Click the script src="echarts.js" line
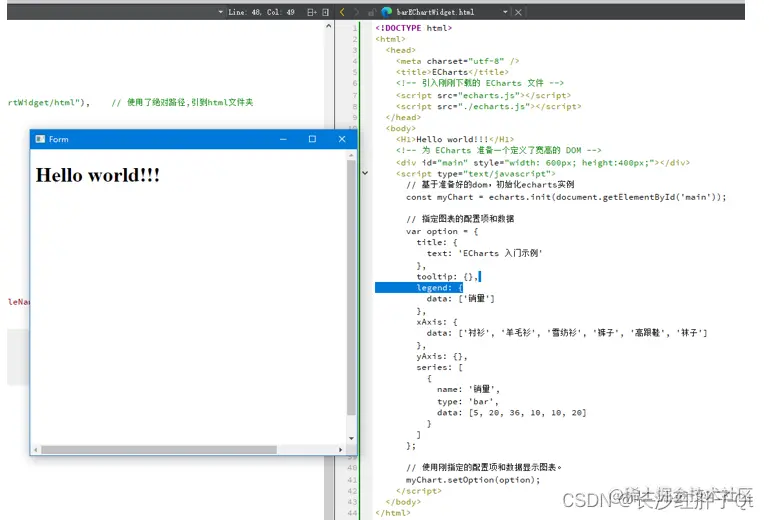769x520 pixels. coord(483,96)
